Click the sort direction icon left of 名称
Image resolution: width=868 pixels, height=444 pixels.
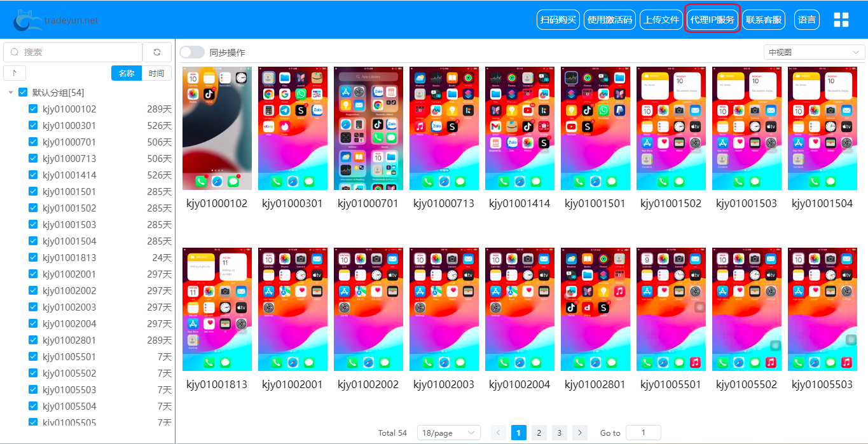point(15,73)
